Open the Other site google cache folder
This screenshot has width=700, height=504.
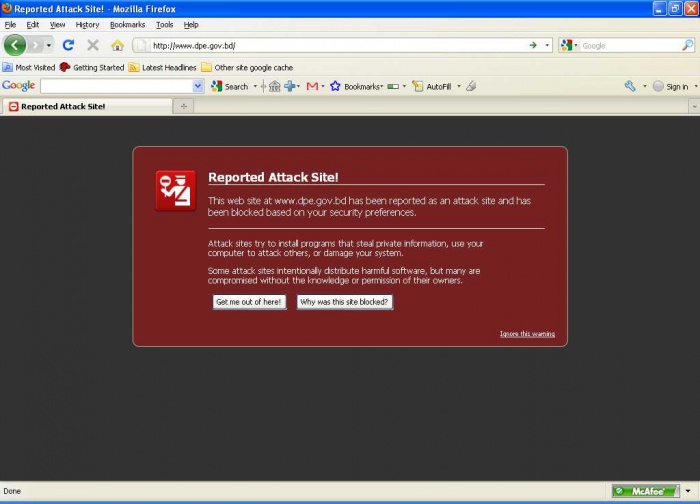[247, 68]
